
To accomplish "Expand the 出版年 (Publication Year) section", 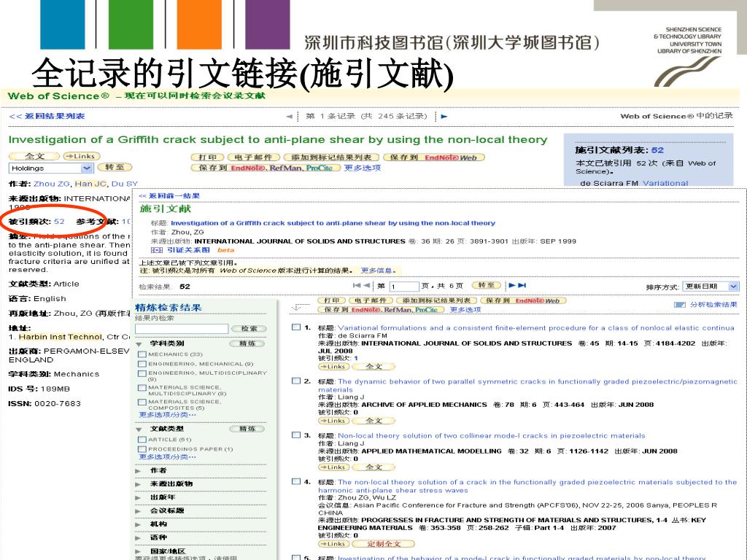I will click(139, 497).
